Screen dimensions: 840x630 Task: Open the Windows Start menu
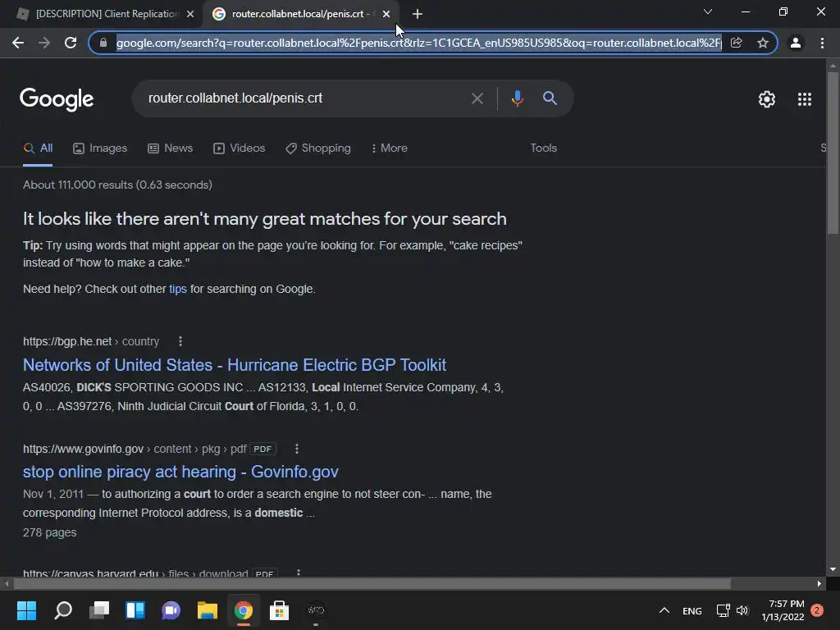tap(26, 610)
